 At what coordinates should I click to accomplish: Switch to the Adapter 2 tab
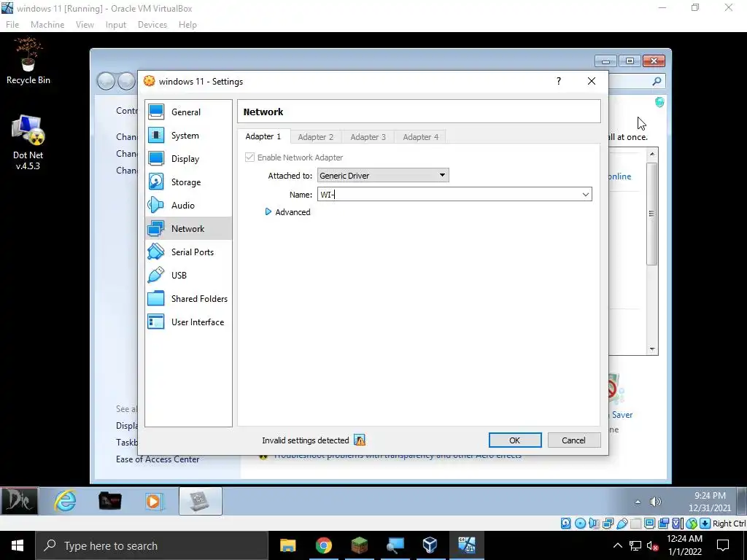click(315, 137)
